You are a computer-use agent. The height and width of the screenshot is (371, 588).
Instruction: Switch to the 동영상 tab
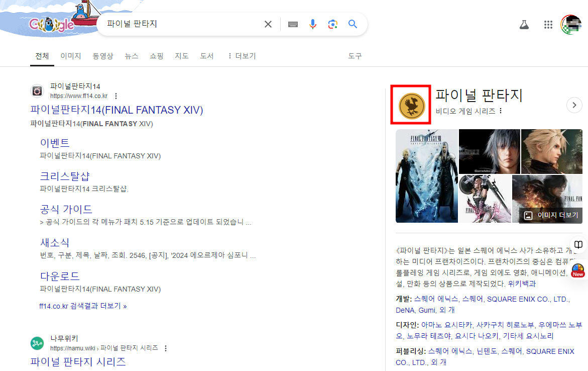pyautogui.click(x=103, y=56)
